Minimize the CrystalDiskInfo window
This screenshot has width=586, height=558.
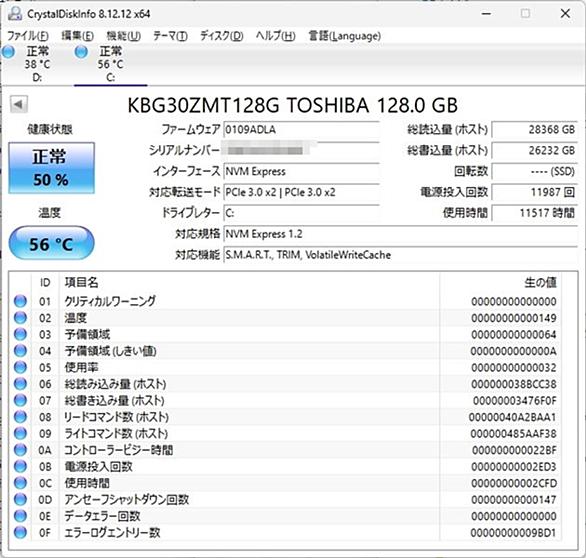pyautogui.click(x=486, y=14)
